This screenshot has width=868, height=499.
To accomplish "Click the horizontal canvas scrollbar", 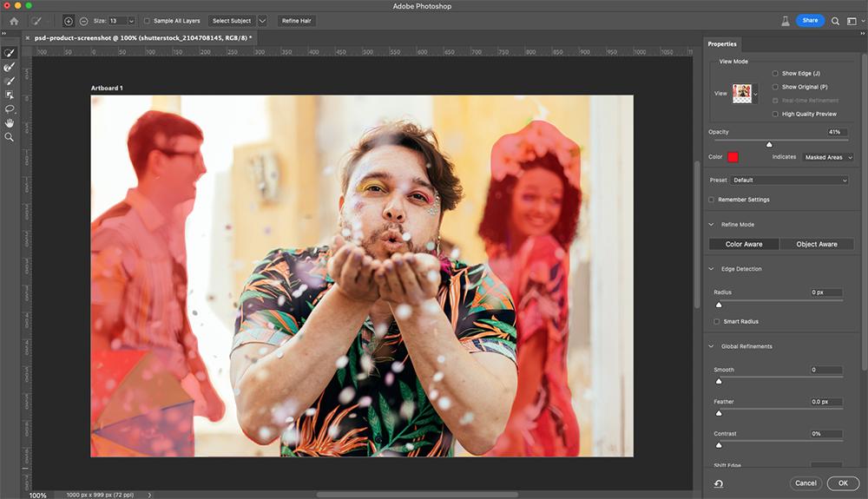I will pyautogui.click(x=418, y=495).
